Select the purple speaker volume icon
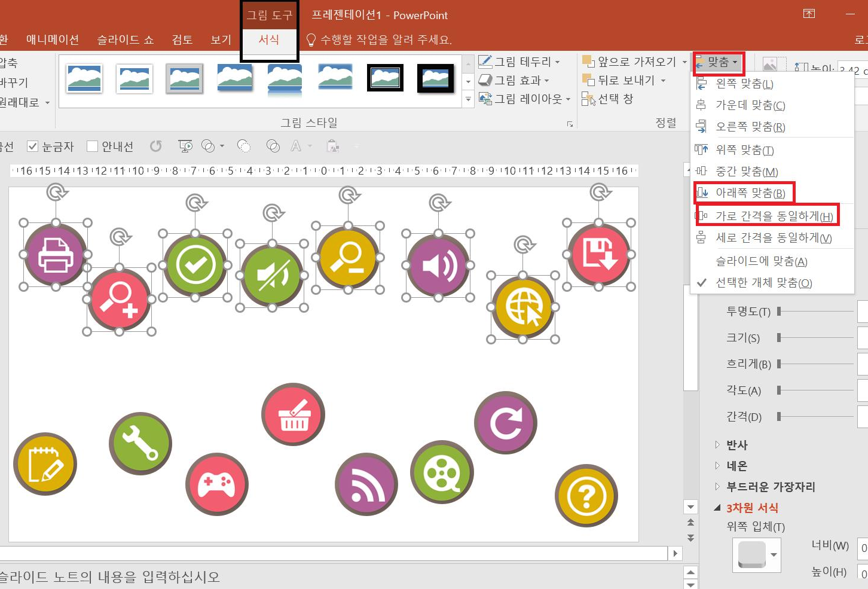The image size is (868, 589). [438, 265]
